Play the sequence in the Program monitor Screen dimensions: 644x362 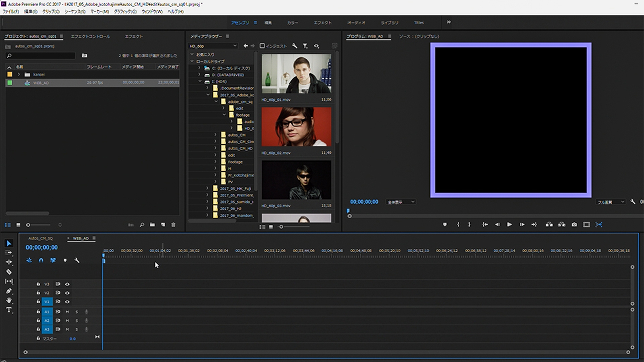click(x=509, y=224)
